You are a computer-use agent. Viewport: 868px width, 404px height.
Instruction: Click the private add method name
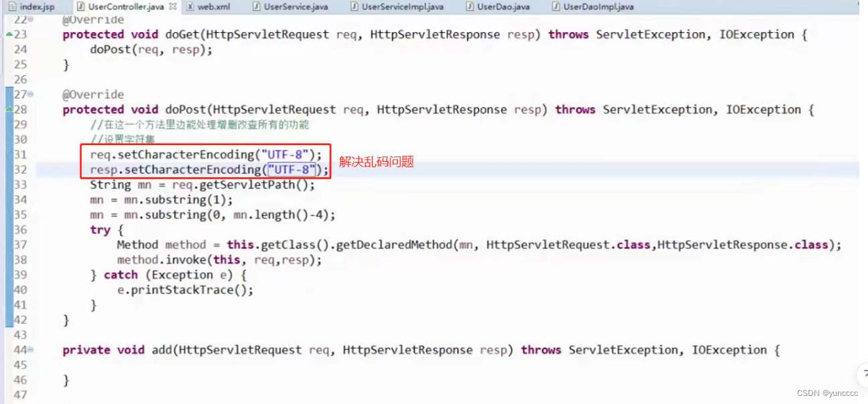161,350
